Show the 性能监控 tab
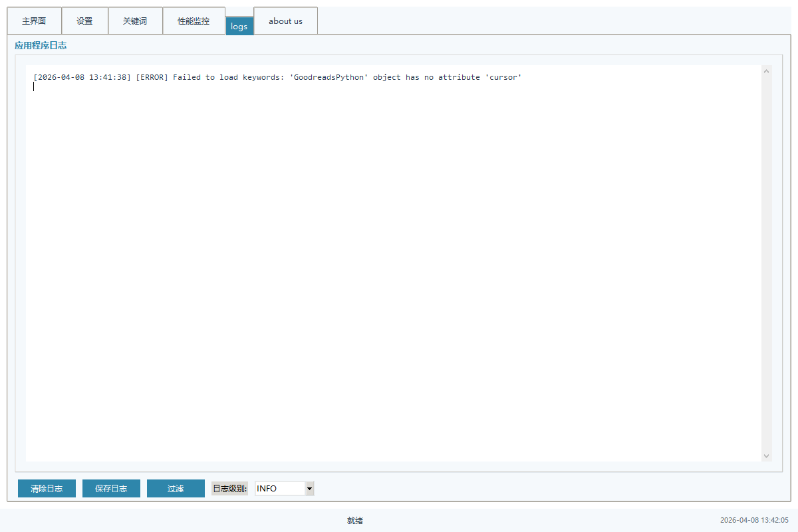This screenshot has height=532, width=798. (194, 21)
